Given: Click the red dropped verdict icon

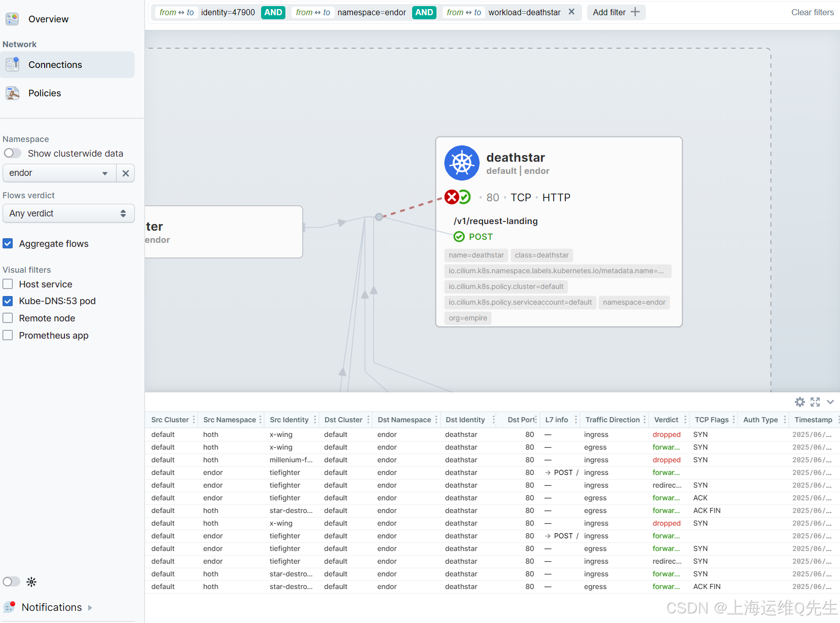Looking at the screenshot, I should 451,197.
